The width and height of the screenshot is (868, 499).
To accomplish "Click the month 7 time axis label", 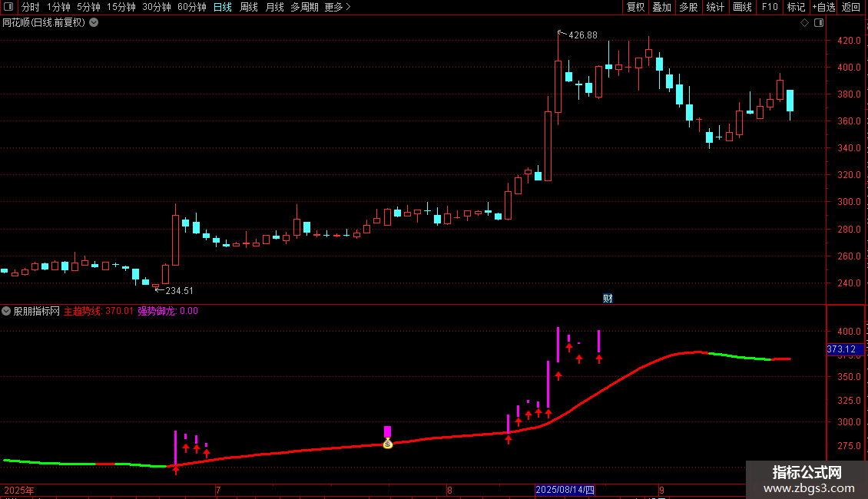I will tap(218, 490).
